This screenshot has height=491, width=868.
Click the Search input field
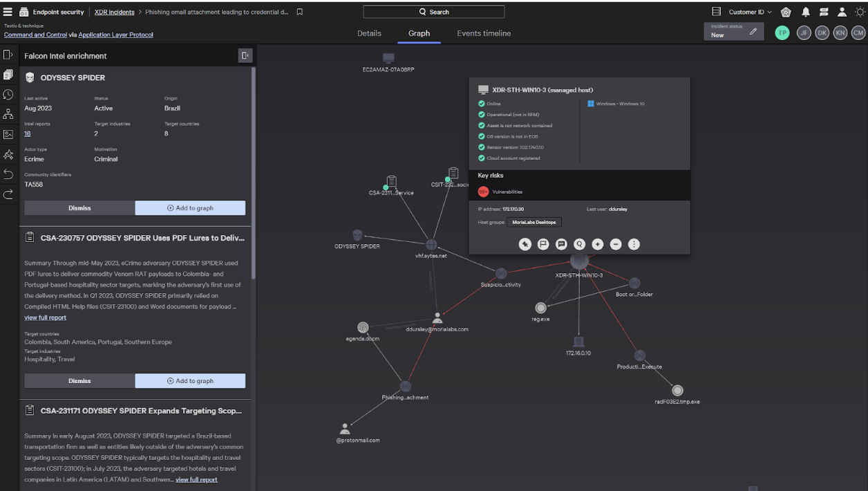(x=433, y=12)
